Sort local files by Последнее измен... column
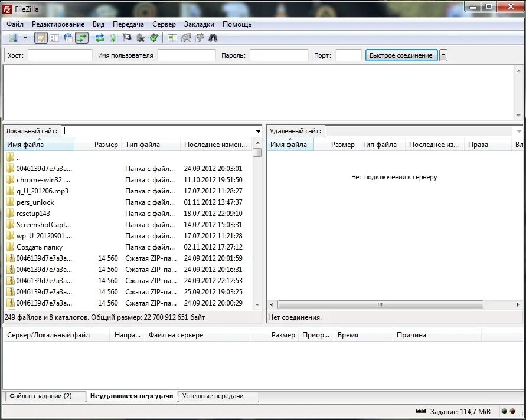 click(x=216, y=145)
